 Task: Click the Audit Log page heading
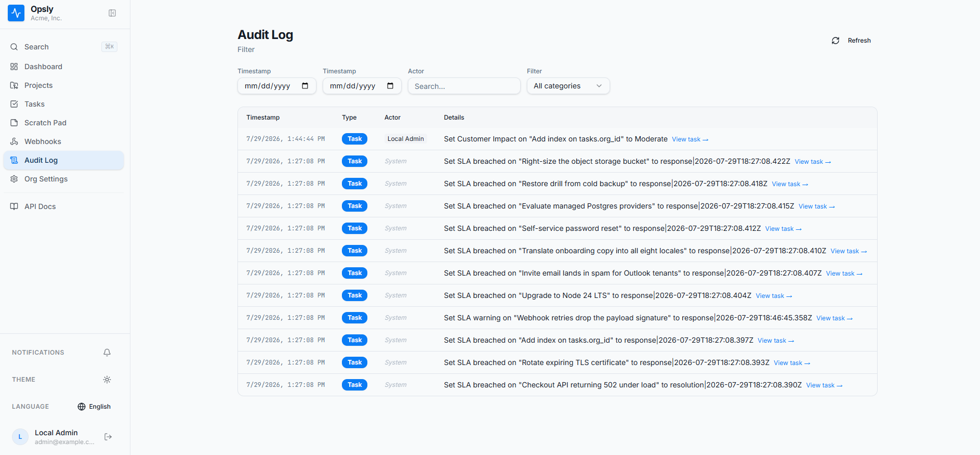(266, 35)
